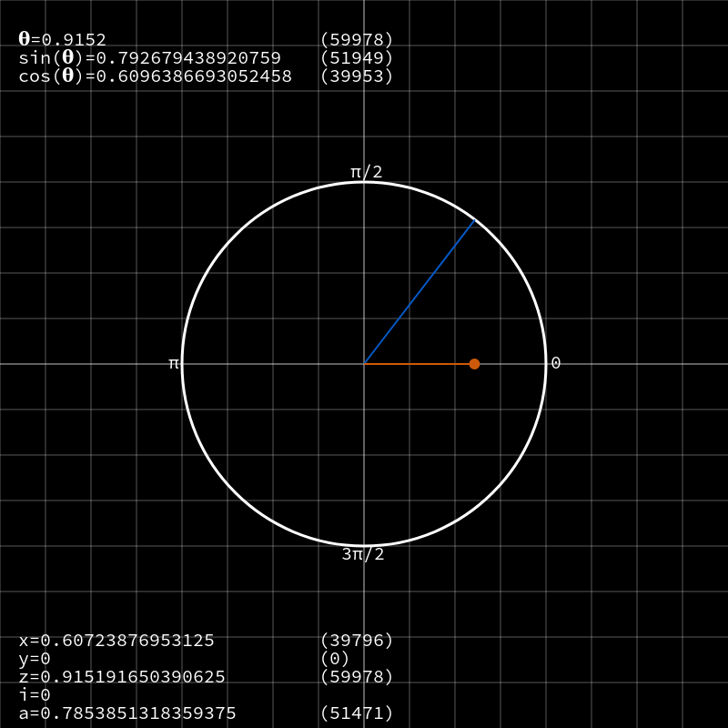Click the (39796) value beside x

[357, 641]
